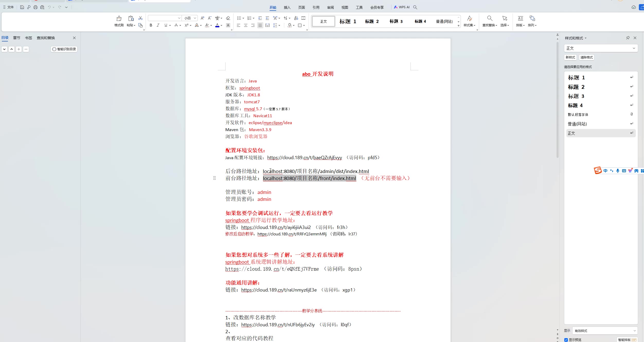This screenshot has height=342, width=644.
Task: Expand the 正文 style combo box
Action: [x=634, y=48]
